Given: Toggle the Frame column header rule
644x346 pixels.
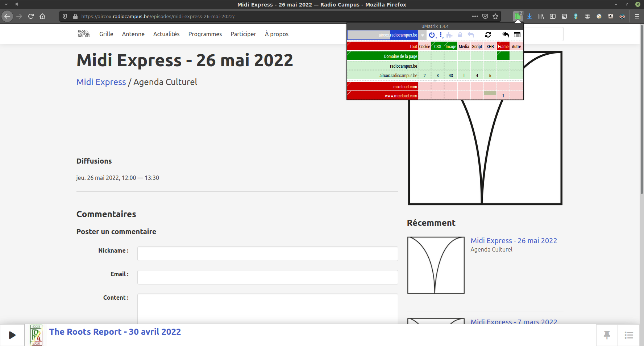Looking at the screenshot, I should click(x=503, y=47).
